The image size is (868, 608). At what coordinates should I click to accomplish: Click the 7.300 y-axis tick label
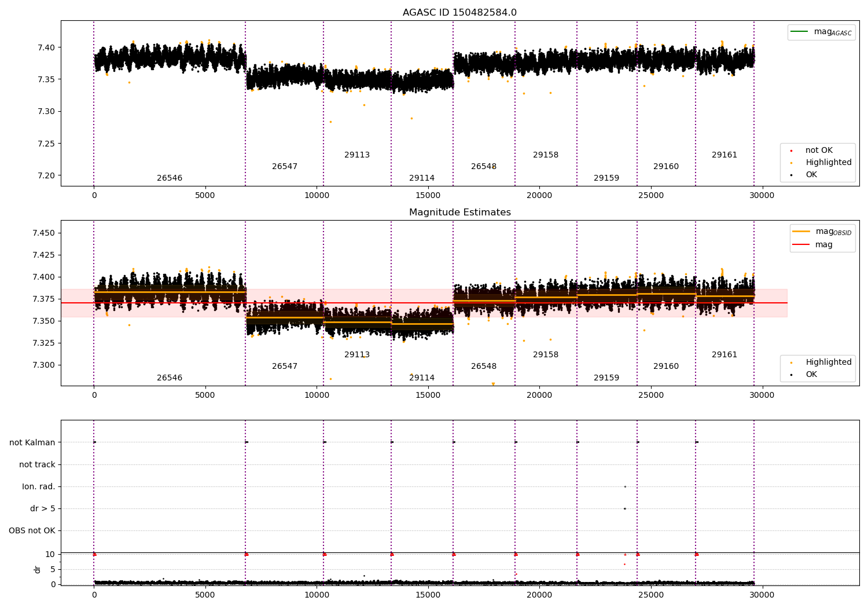coord(44,365)
